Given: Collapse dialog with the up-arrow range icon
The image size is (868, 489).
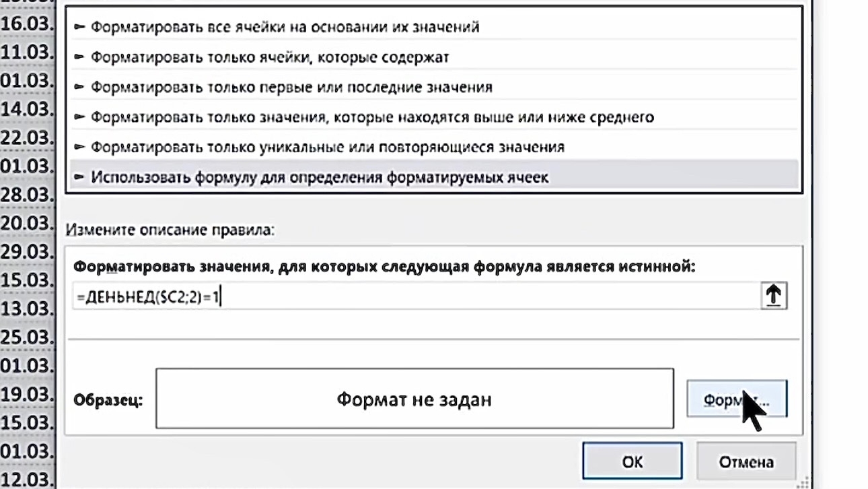Looking at the screenshot, I should tap(774, 296).
